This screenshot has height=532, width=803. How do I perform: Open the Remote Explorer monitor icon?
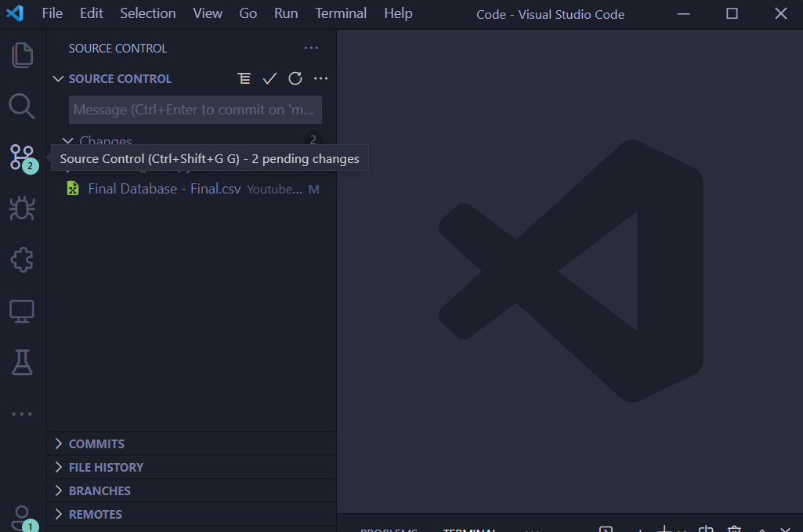[x=22, y=311]
